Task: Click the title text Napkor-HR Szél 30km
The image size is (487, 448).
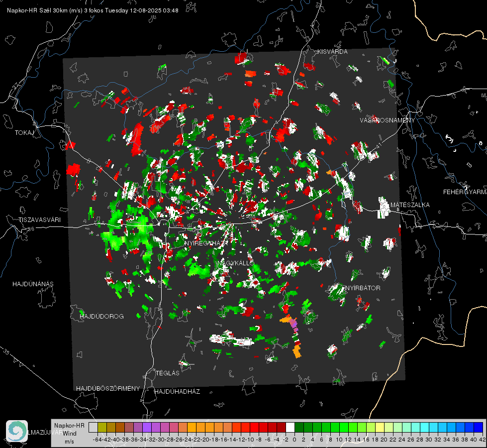Action: click(40, 10)
